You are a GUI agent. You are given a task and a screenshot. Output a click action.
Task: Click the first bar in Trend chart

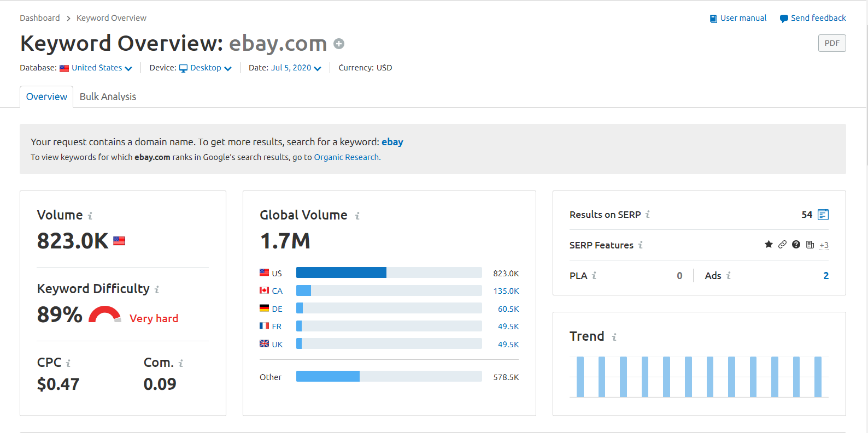(580, 377)
